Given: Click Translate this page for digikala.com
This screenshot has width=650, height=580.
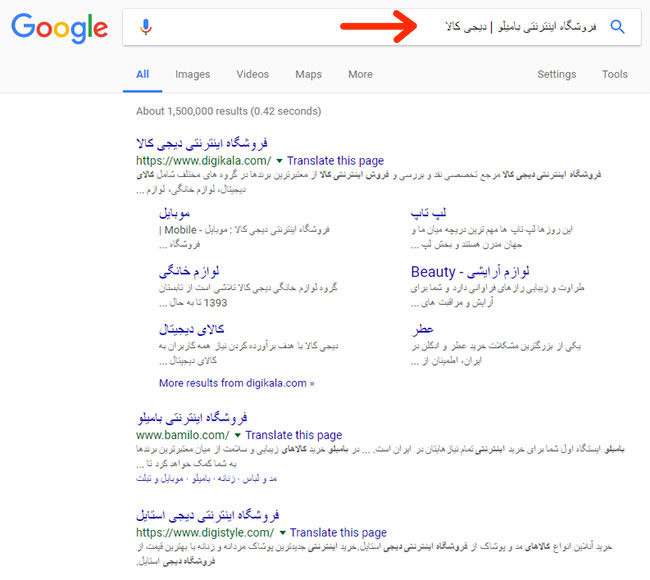Looking at the screenshot, I should [x=335, y=161].
